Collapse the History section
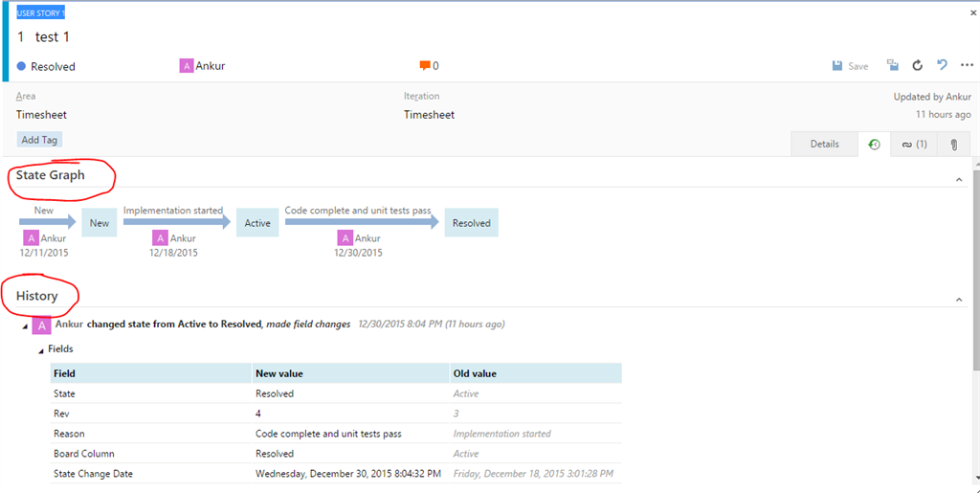 (959, 301)
